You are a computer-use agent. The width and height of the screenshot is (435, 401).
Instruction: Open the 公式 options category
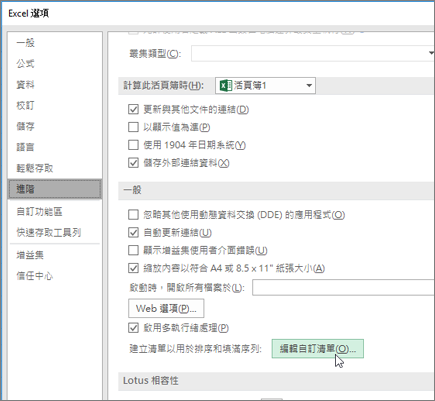coord(26,64)
